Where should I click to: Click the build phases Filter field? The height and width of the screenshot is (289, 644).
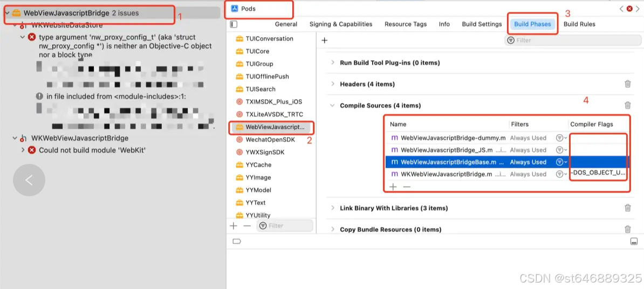point(573,40)
